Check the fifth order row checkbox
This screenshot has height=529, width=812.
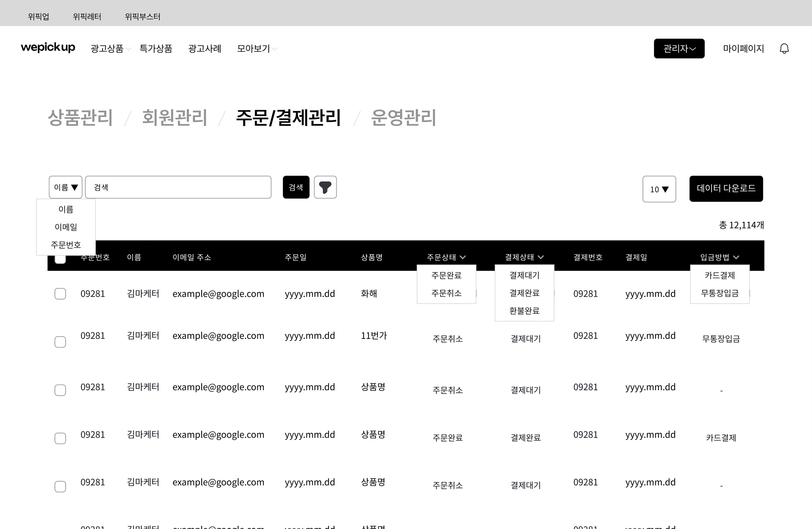point(60,486)
